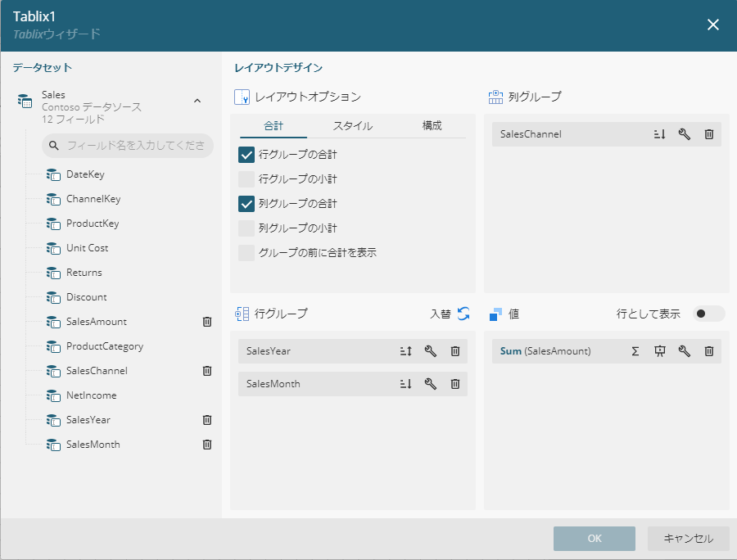
Task: Toggle 行として表示 switch
Action: point(708,314)
